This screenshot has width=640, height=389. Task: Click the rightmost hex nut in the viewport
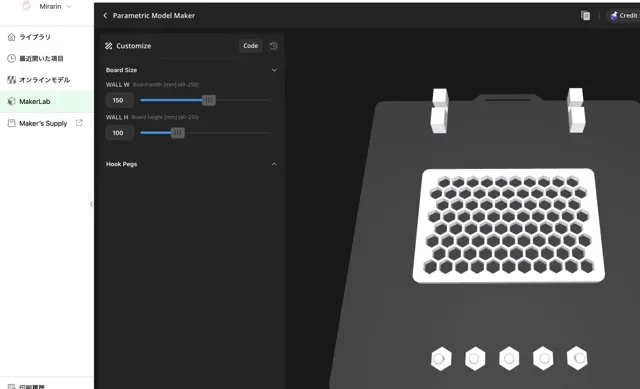(x=577, y=358)
